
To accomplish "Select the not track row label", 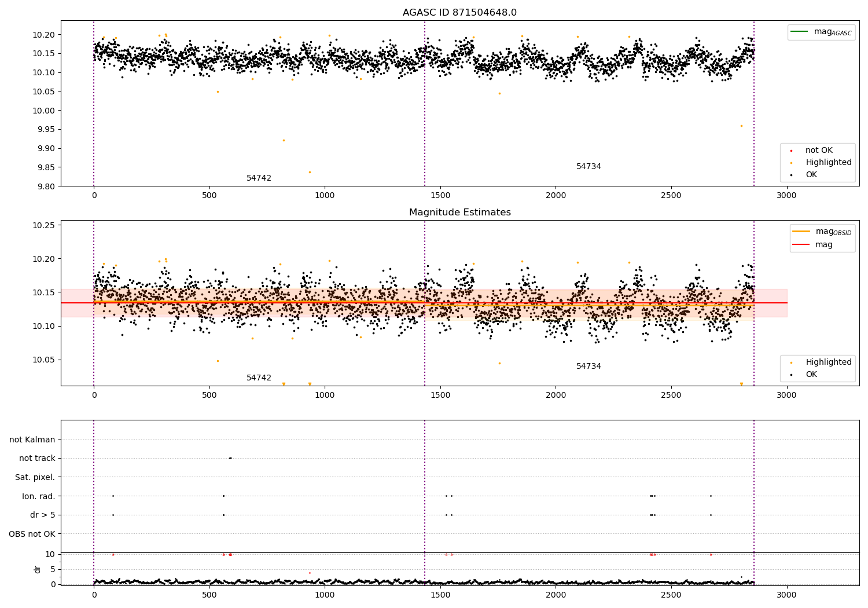I will coord(37,459).
